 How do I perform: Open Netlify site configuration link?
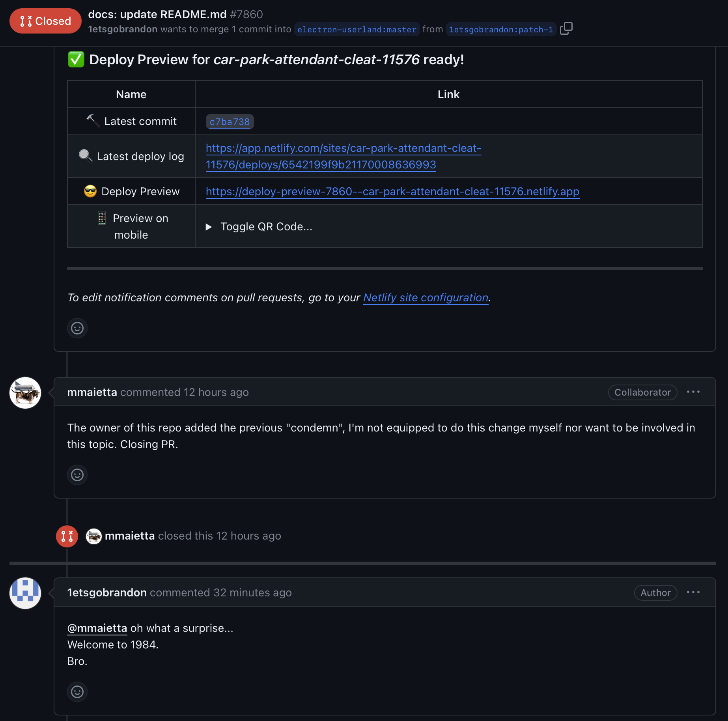[426, 298]
